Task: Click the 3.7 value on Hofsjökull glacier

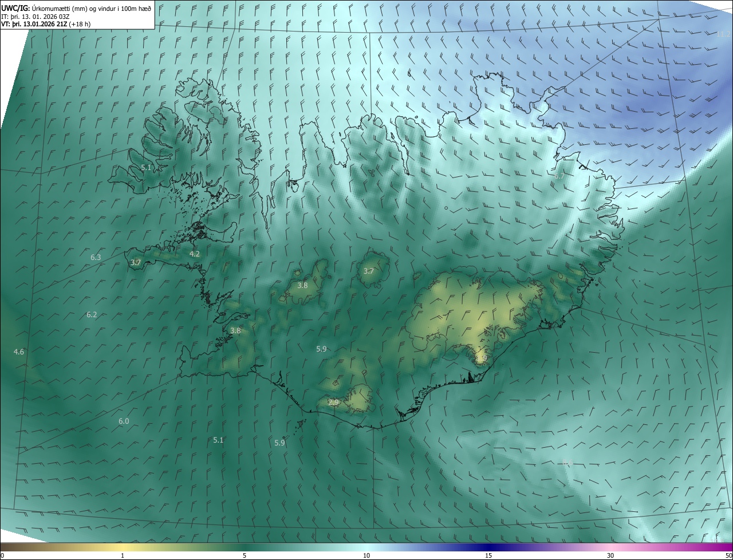Action: coord(368,271)
